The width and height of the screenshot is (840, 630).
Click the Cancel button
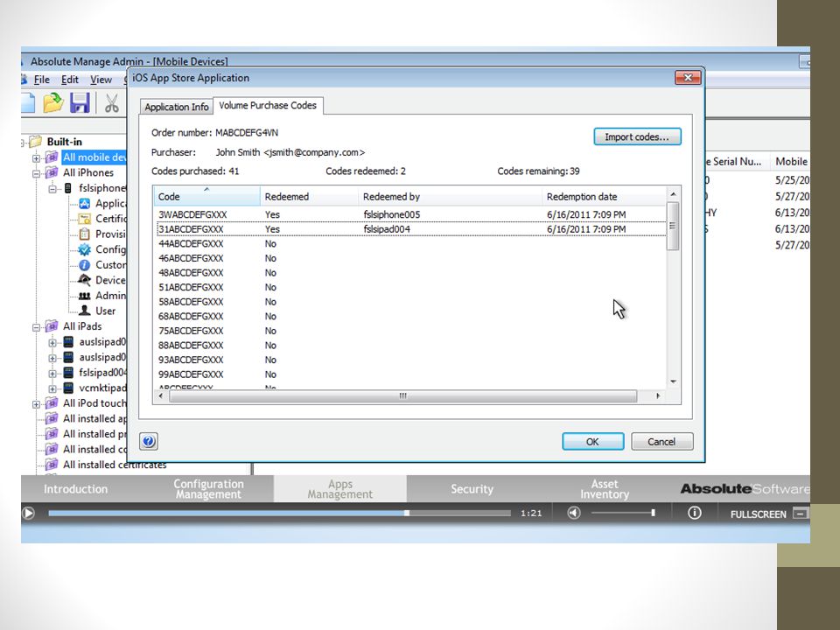coord(661,441)
